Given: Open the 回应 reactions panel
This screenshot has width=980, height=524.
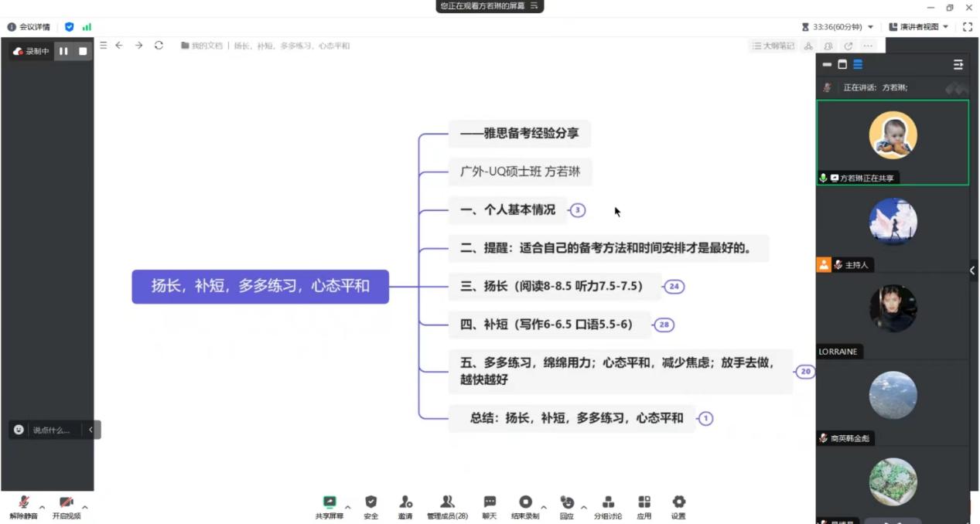Looking at the screenshot, I should [x=567, y=506].
